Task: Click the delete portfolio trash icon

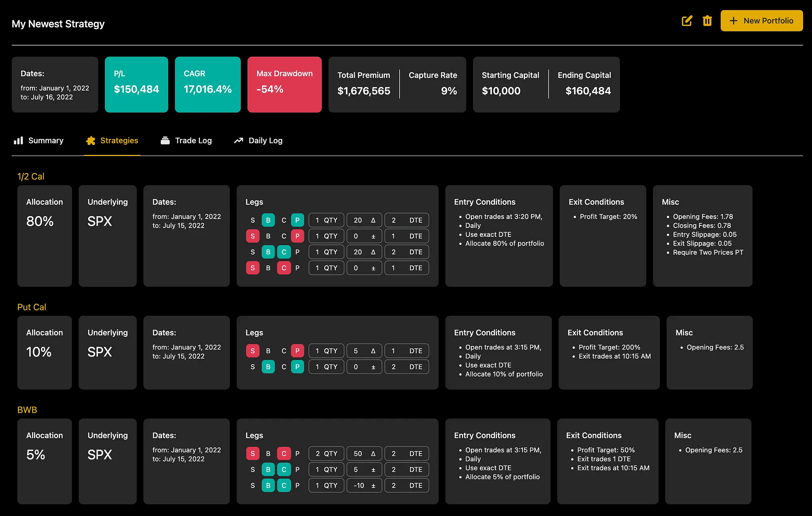Action: point(707,21)
